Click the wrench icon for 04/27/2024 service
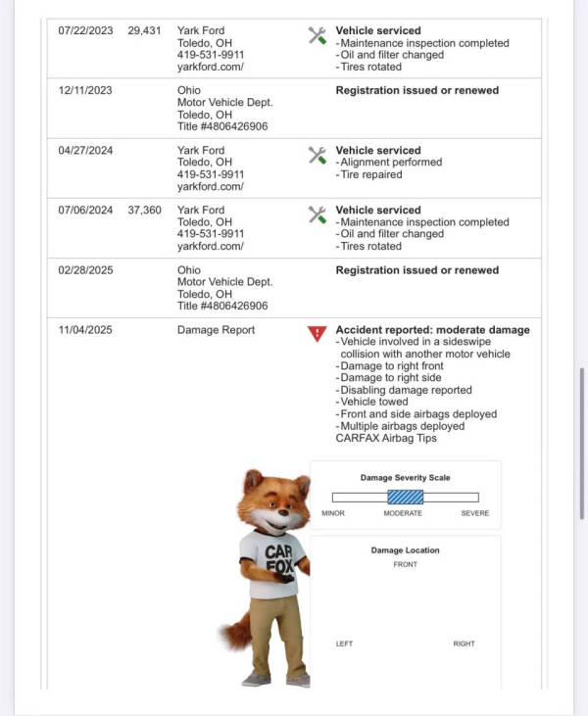 318,156
